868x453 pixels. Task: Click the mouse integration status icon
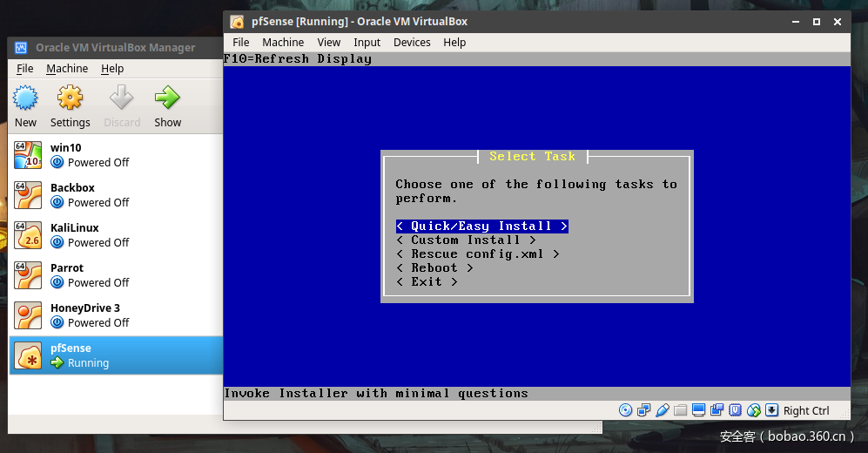[754, 410]
